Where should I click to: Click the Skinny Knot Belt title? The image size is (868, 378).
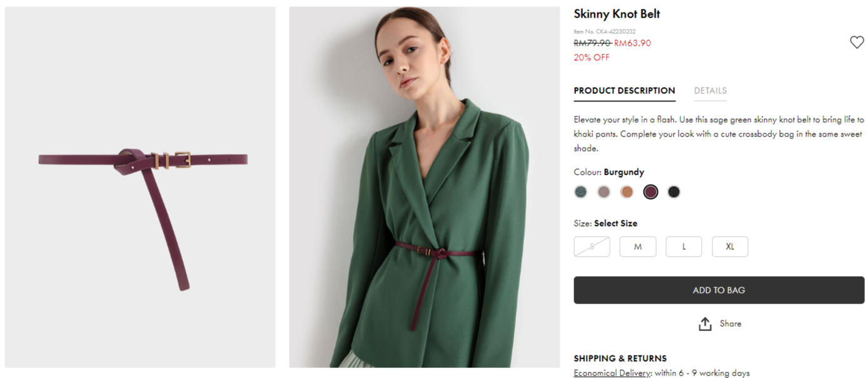click(x=617, y=14)
